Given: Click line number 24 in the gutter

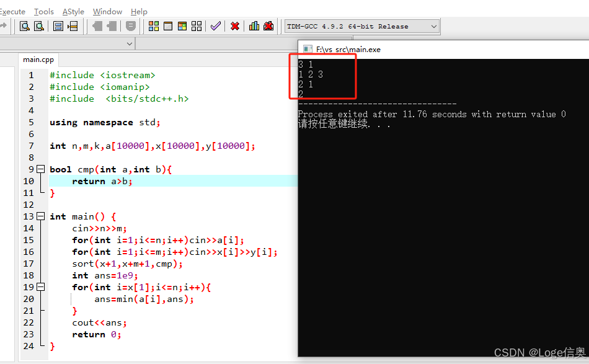Looking at the screenshot, I should pos(29,346).
